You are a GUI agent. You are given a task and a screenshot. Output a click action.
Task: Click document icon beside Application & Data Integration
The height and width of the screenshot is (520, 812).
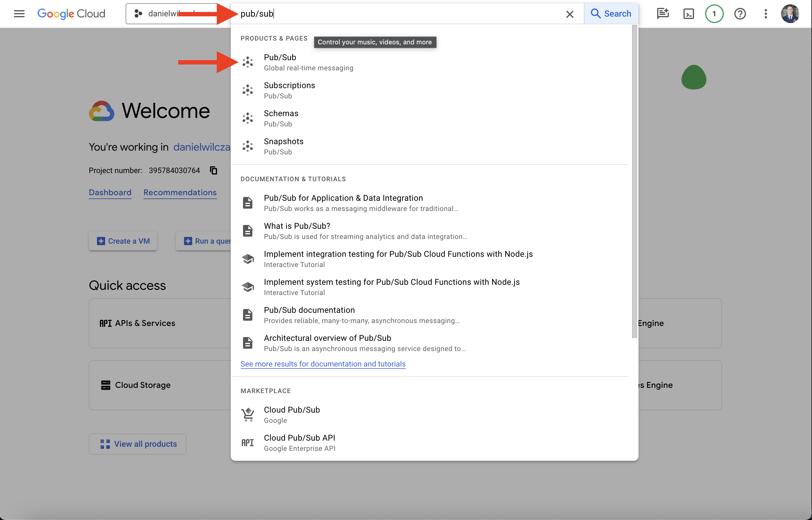248,203
